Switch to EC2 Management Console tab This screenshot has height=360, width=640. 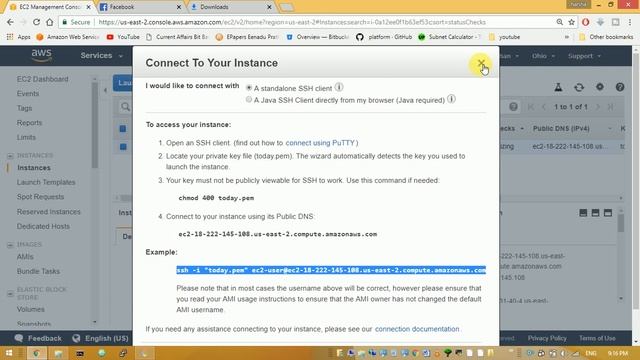pyautogui.click(x=49, y=7)
